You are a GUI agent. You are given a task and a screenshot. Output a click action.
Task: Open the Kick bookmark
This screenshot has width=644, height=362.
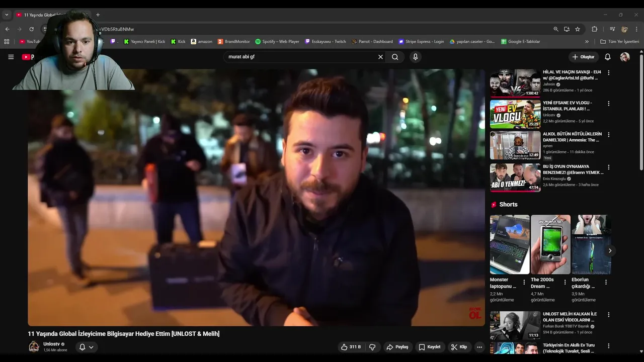coord(178,42)
